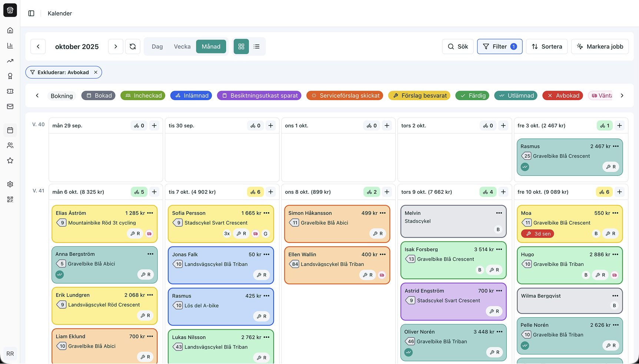The image size is (639, 364).
Task: Click the Sök search button
Action: click(457, 47)
